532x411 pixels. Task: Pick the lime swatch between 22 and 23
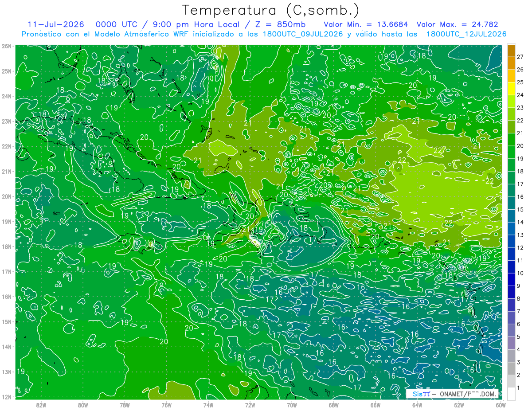(511, 114)
